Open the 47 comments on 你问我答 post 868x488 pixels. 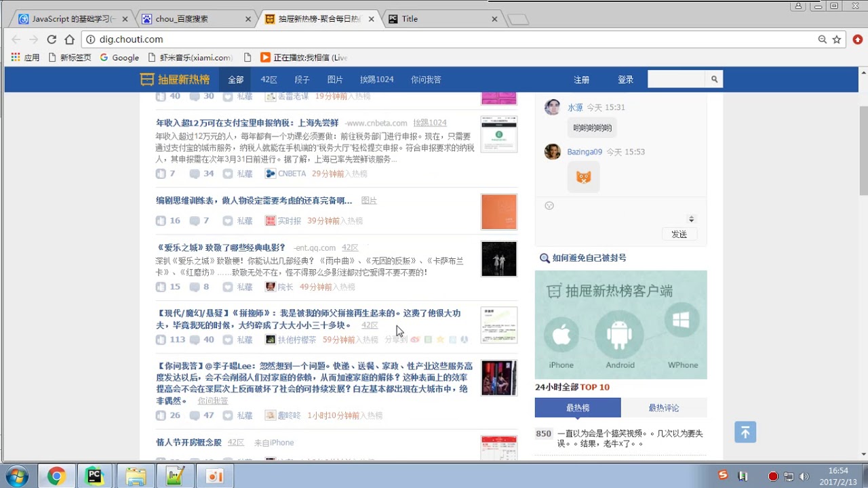tap(201, 415)
